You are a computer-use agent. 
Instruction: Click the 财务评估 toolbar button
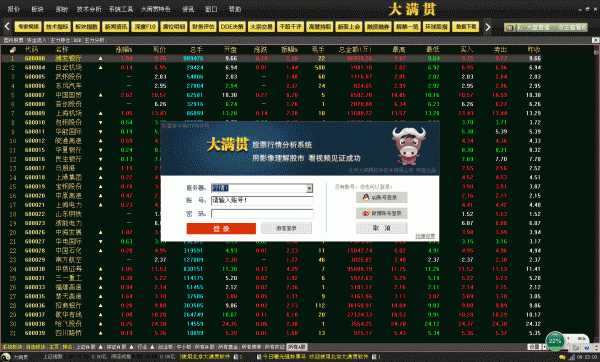[x=203, y=26]
